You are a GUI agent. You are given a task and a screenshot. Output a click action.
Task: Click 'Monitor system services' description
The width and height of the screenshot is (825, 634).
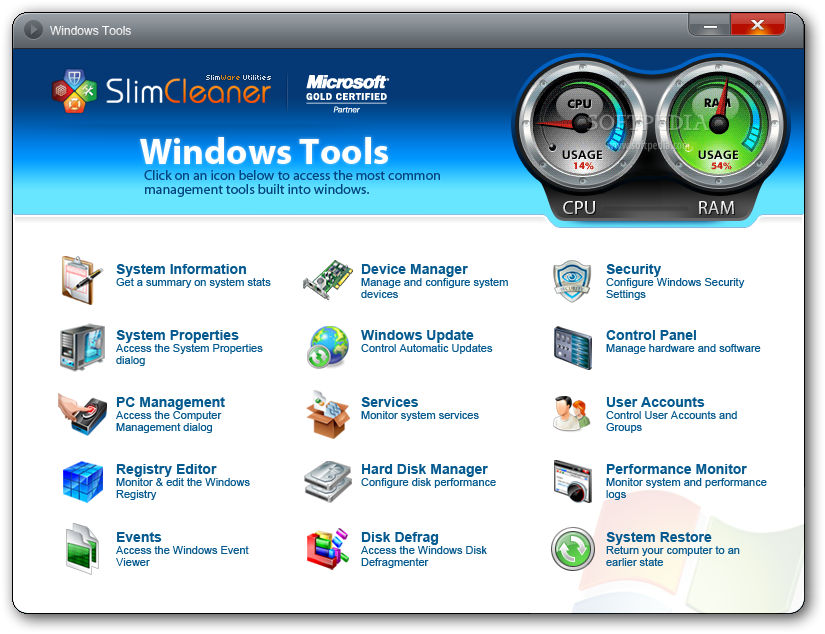[x=420, y=415]
